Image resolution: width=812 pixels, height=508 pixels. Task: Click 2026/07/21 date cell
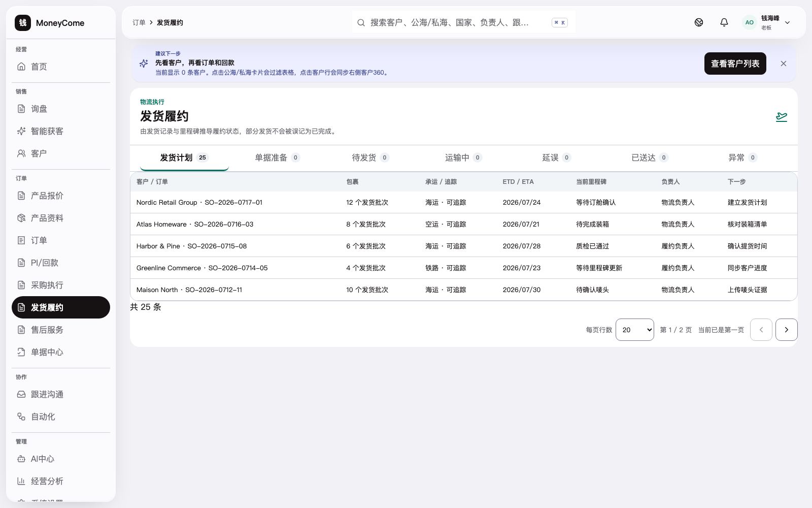pos(521,224)
